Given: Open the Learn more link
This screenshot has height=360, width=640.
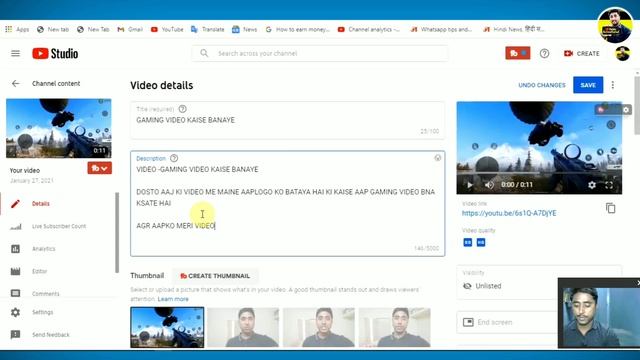Looking at the screenshot, I should 173,299.
